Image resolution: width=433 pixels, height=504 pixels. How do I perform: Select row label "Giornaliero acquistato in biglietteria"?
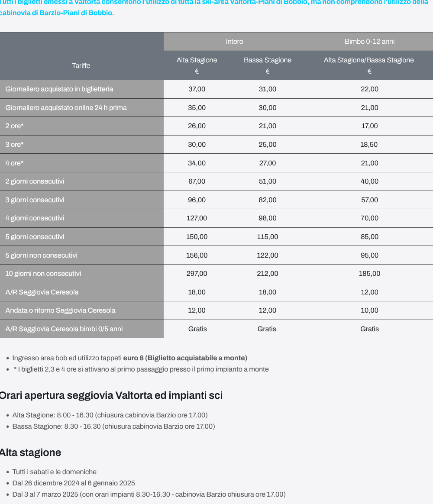click(59, 89)
